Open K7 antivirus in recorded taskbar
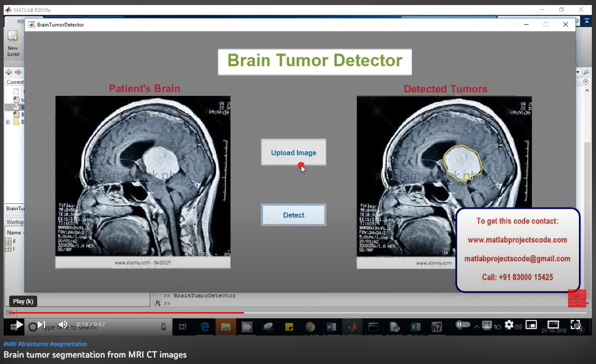Screen dimensions: 596x364 (x=437, y=327)
